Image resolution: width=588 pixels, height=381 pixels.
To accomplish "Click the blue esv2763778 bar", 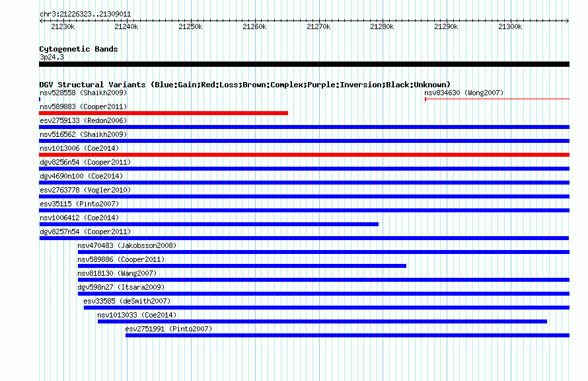I will coord(304,196).
